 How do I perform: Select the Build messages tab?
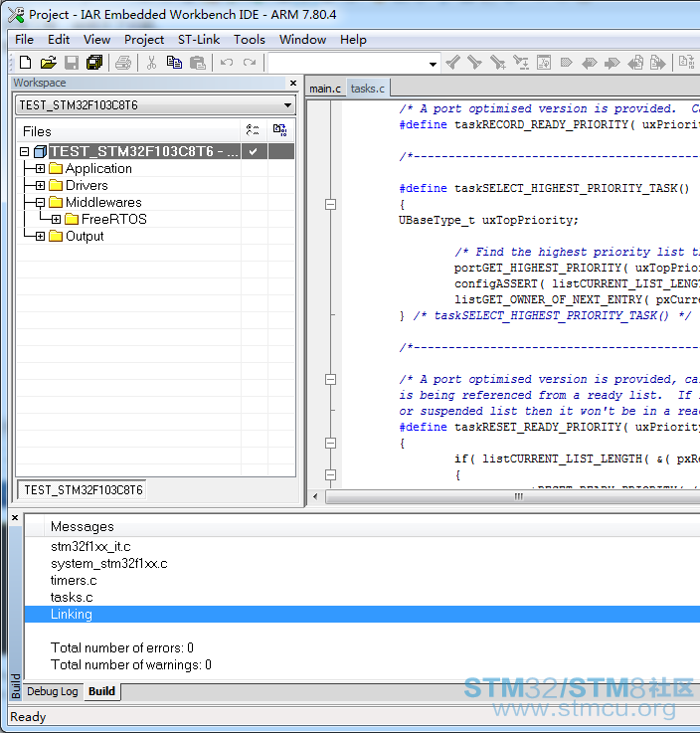click(101, 691)
